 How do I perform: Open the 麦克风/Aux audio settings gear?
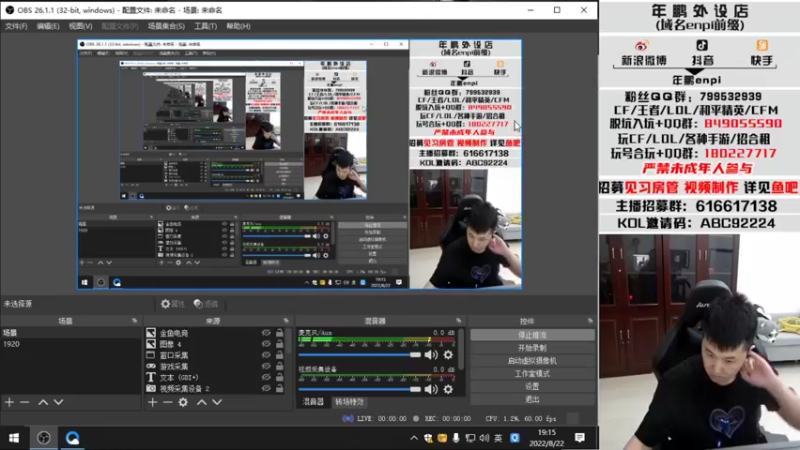[x=448, y=355]
